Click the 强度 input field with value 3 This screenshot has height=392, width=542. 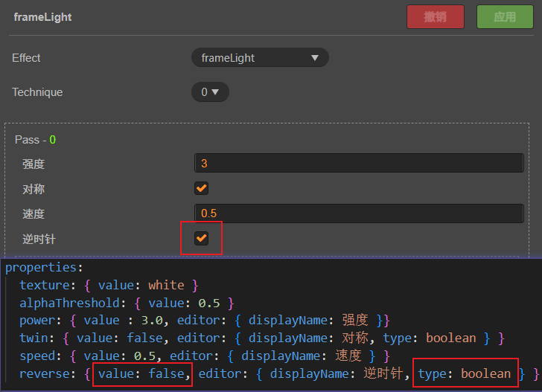[359, 163]
